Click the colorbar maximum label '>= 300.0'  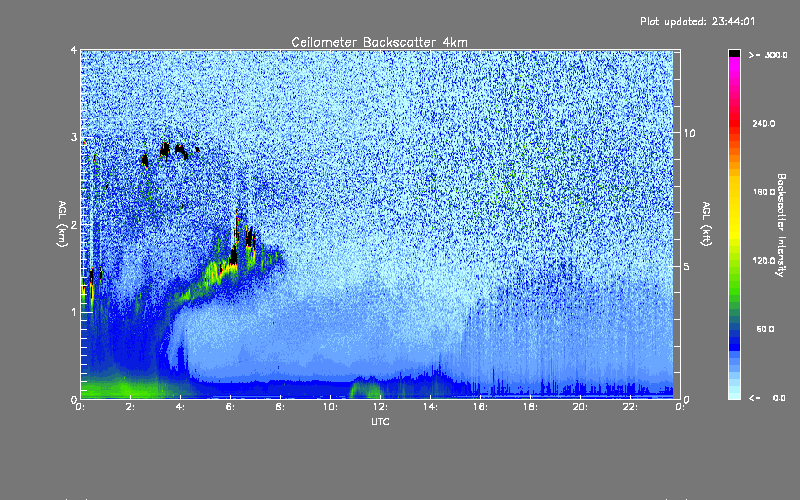[768, 55]
